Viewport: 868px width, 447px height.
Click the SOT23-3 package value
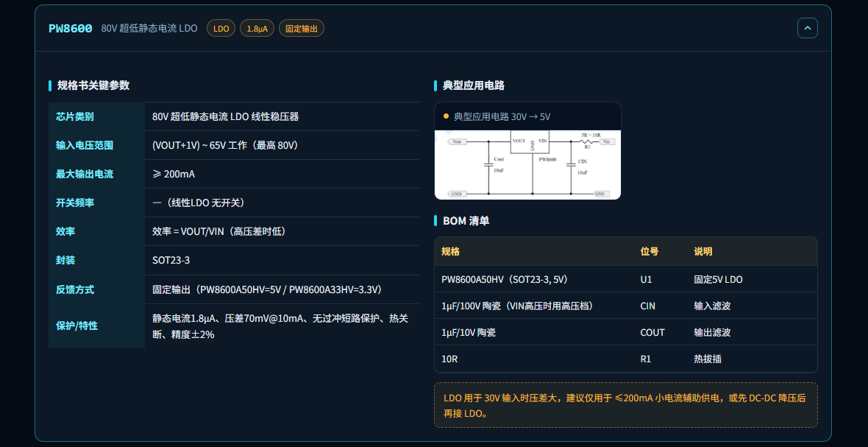pos(171,261)
